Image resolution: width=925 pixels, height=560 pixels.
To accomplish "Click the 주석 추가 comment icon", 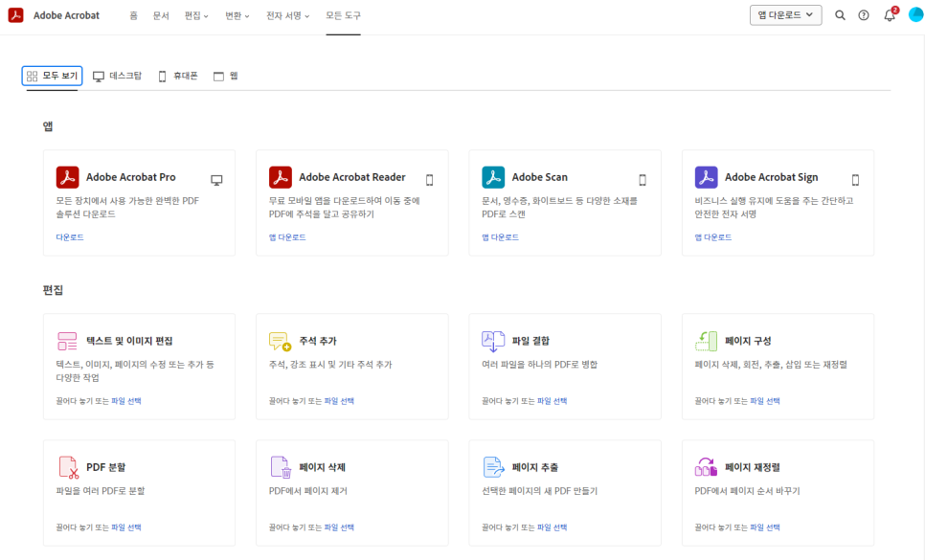I will pos(281,342).
